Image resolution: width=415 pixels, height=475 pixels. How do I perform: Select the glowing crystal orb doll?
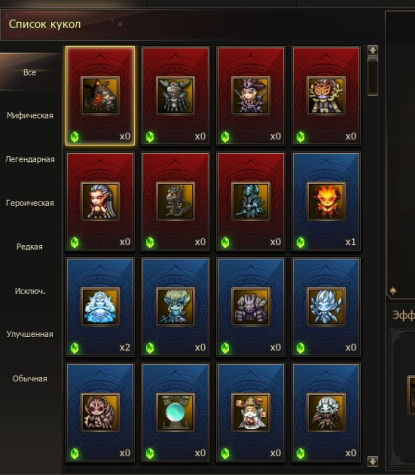click(175, 413)
